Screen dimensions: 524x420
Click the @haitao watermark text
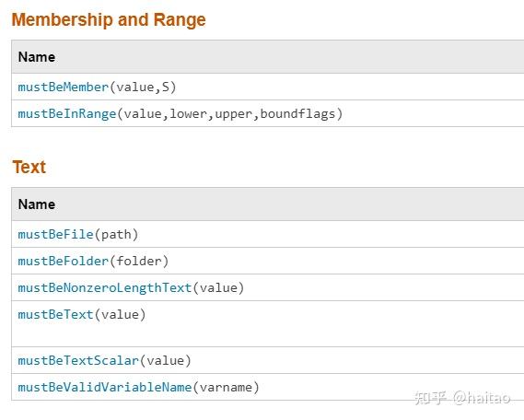tap(482, 398)
